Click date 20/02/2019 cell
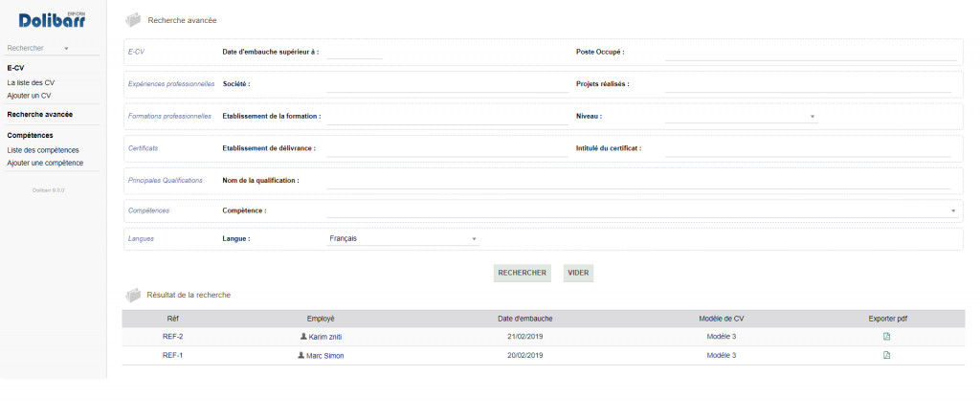This screenshot has height=420, width=980. (525, 356)
